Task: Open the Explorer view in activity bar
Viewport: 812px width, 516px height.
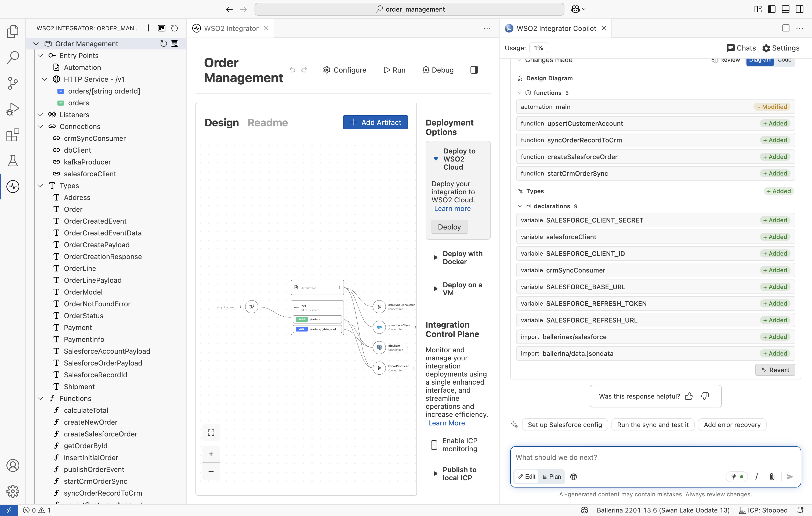Action: [x=12, y=31]
